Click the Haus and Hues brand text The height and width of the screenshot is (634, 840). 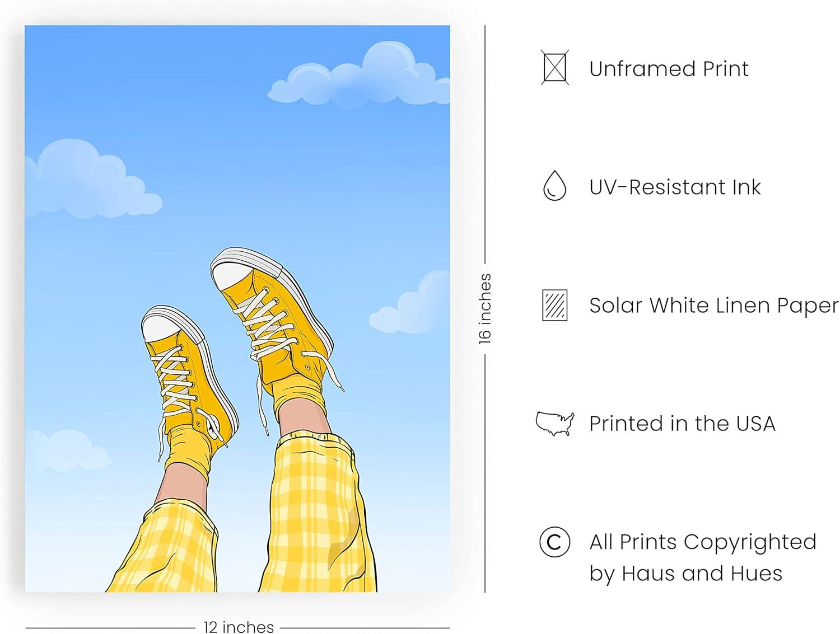[702, 574]
